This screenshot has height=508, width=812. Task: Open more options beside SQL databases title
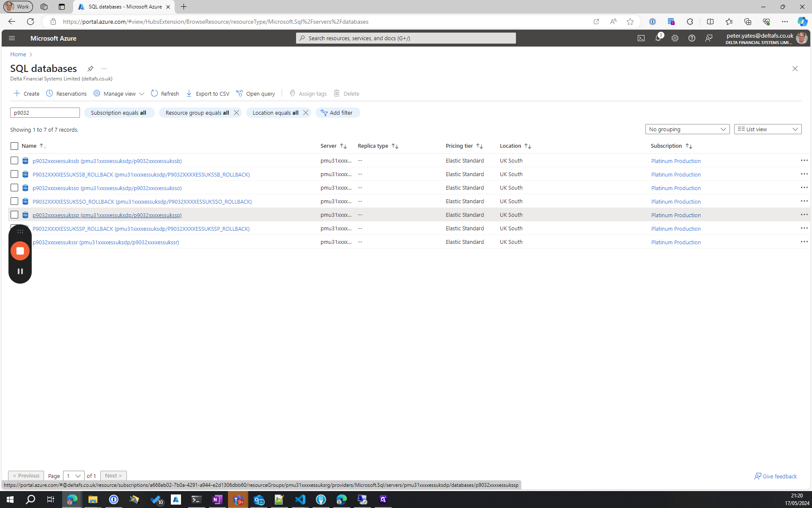104,69
